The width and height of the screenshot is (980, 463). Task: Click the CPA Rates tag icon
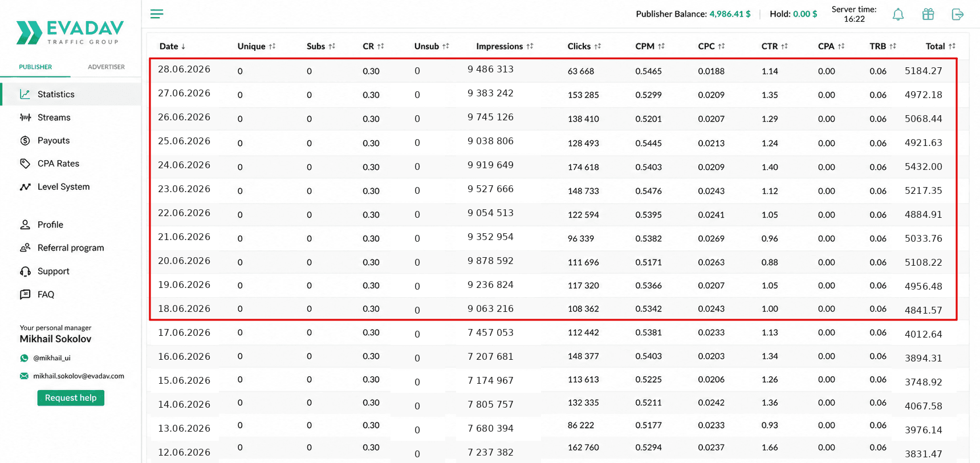click(x=25, y=164)
